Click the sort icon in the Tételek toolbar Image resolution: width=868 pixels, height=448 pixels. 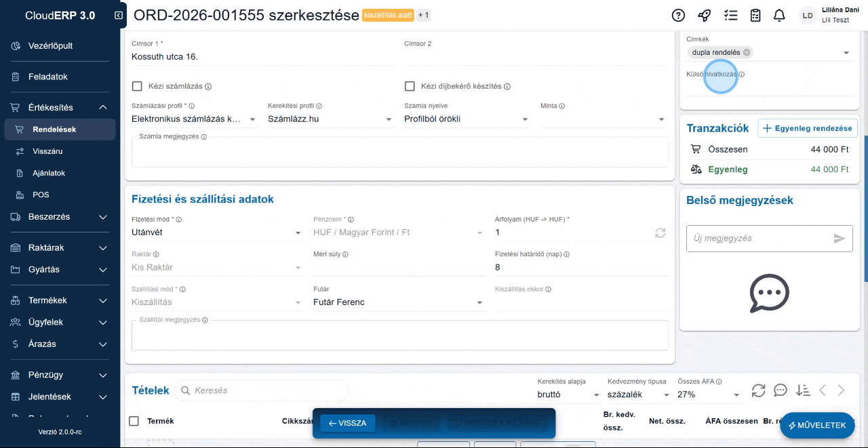tap(803, 390)
